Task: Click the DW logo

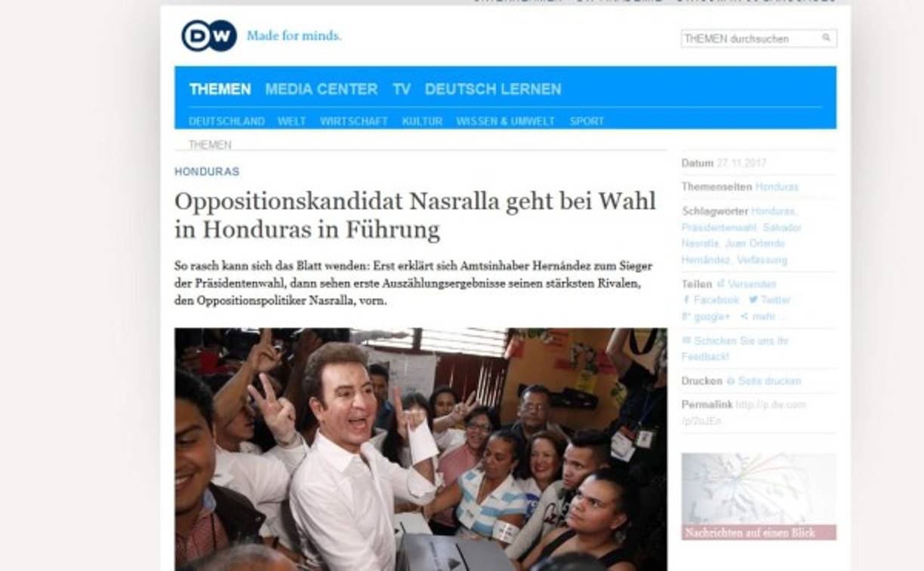Action: [209, 35]
